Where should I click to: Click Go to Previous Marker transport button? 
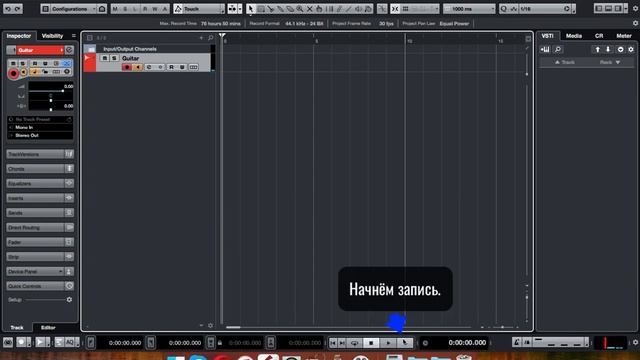tap(333, 343)
